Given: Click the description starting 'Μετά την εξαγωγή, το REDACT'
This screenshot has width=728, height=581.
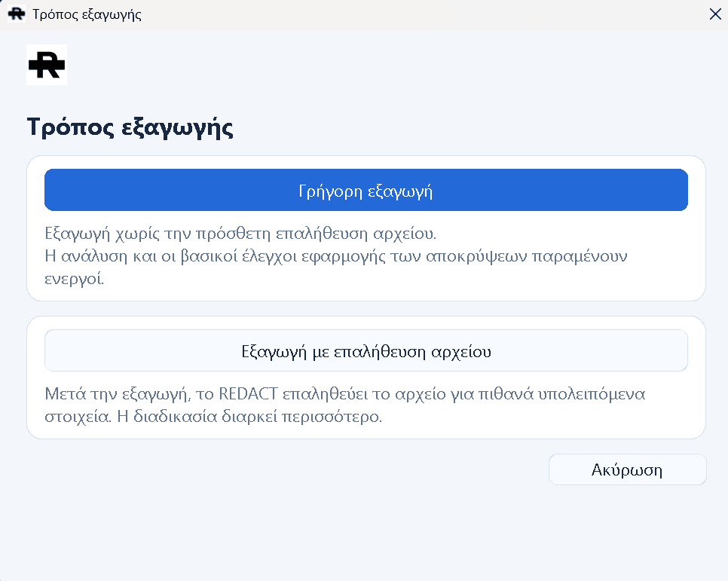Looking at the screenshot, I should [x=345, y=405].
